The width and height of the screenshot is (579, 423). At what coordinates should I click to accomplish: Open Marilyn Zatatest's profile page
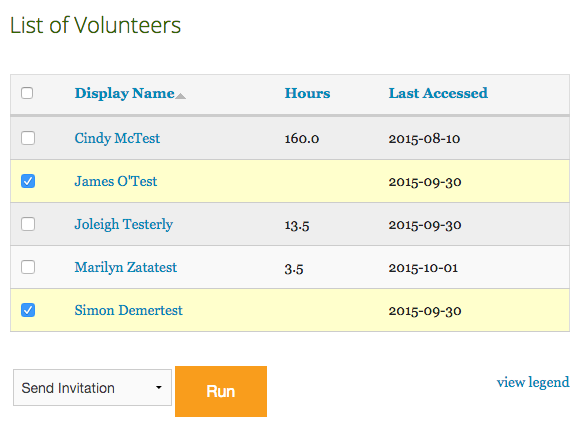pyautogui.click(x=126, y=267)
